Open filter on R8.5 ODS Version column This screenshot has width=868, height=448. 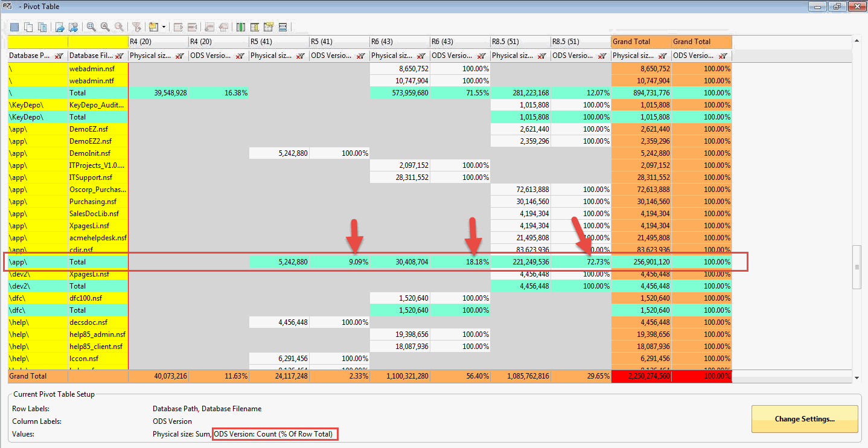click(x=602, y=56)
